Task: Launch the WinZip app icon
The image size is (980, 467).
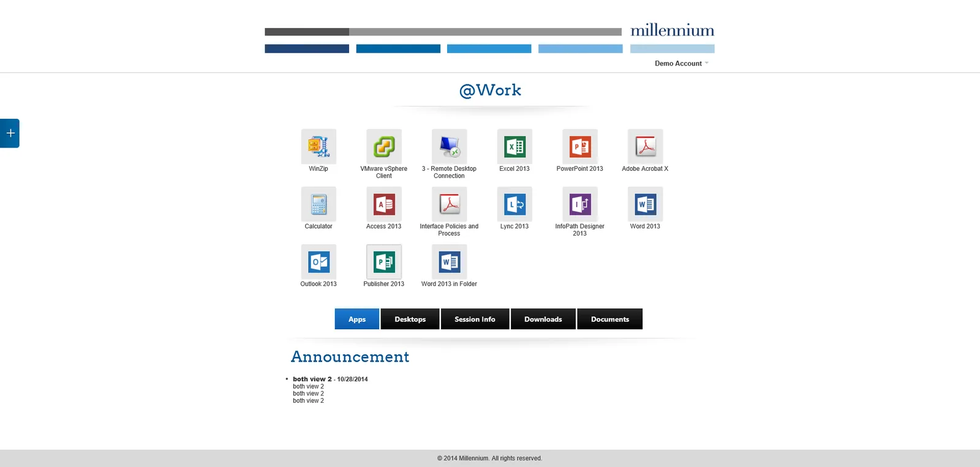Action: pyautogui.click(x=318, y=146)
